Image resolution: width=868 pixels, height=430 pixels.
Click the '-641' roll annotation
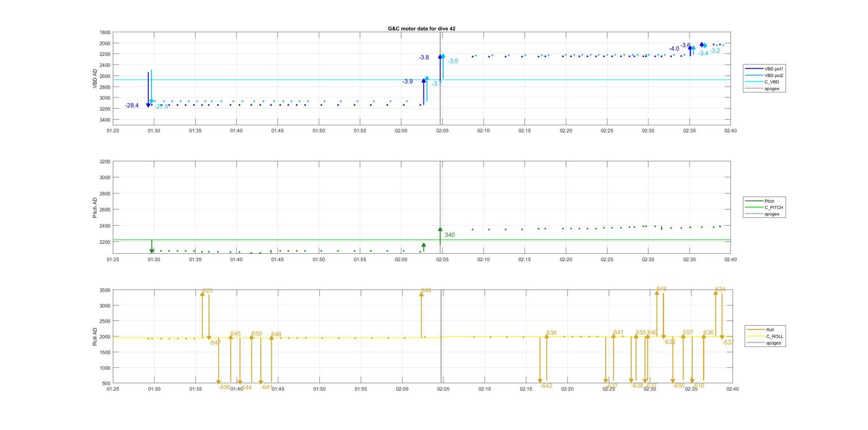tap(267, 387)
